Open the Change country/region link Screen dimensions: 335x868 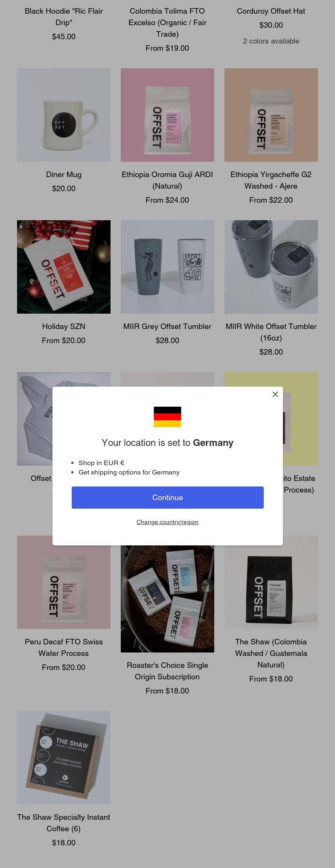(x=167, y=522)
